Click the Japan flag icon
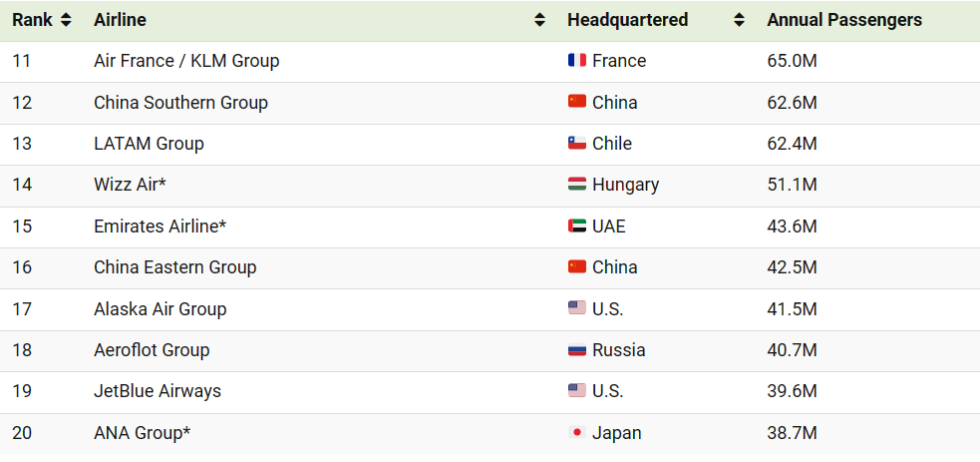 coord(577,433)
